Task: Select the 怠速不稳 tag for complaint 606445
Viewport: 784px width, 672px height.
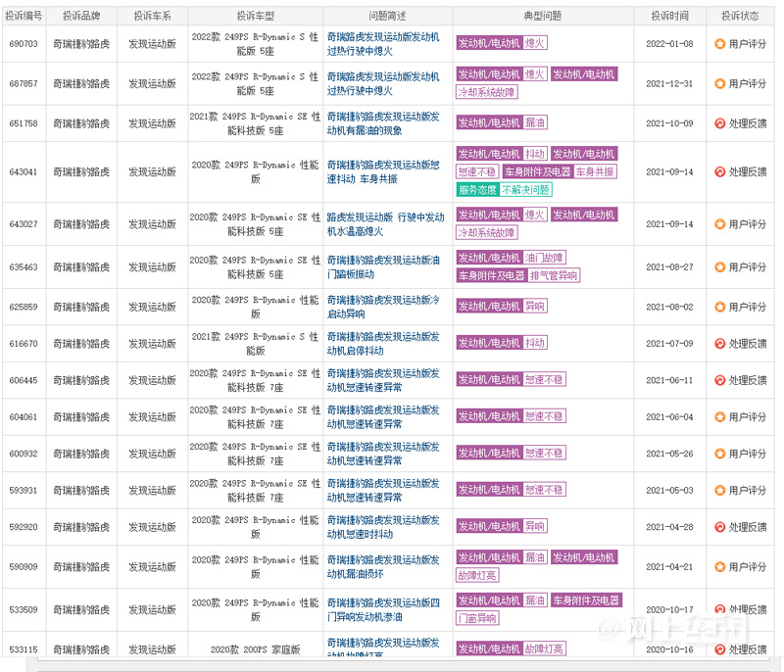Action: 544,379
